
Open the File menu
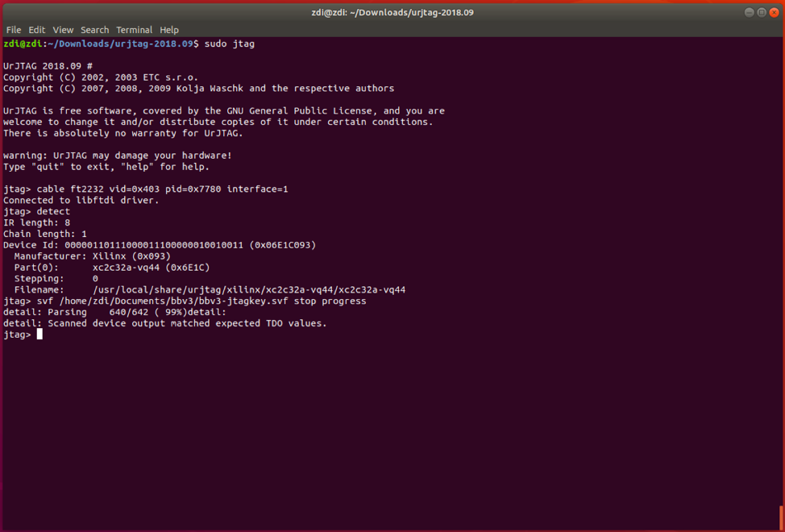pyautogui.click(x=14, y=30)
